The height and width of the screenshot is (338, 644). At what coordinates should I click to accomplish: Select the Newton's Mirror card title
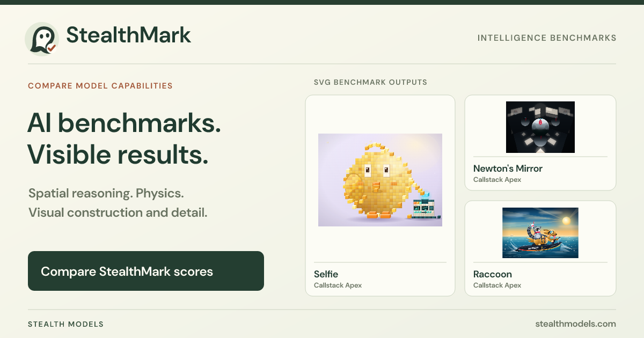click(x=508, y=168)
